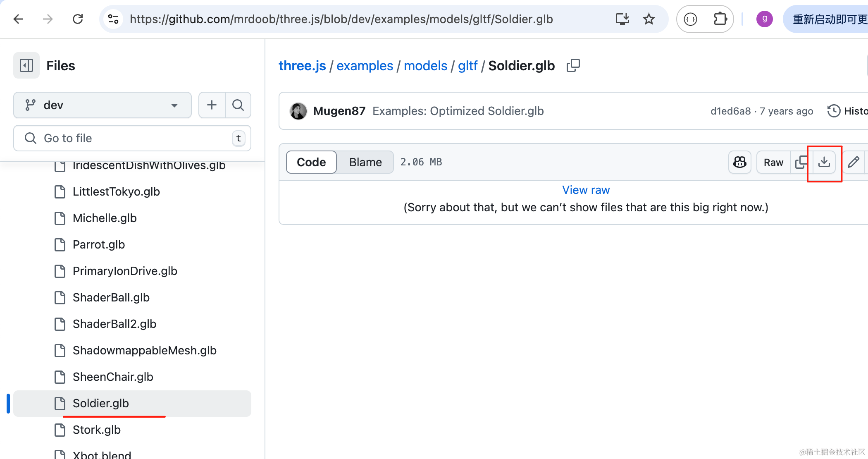Click file icon beside Michelle.glb
This screenshot has width=868, height=459.
(x=60, y=218)
